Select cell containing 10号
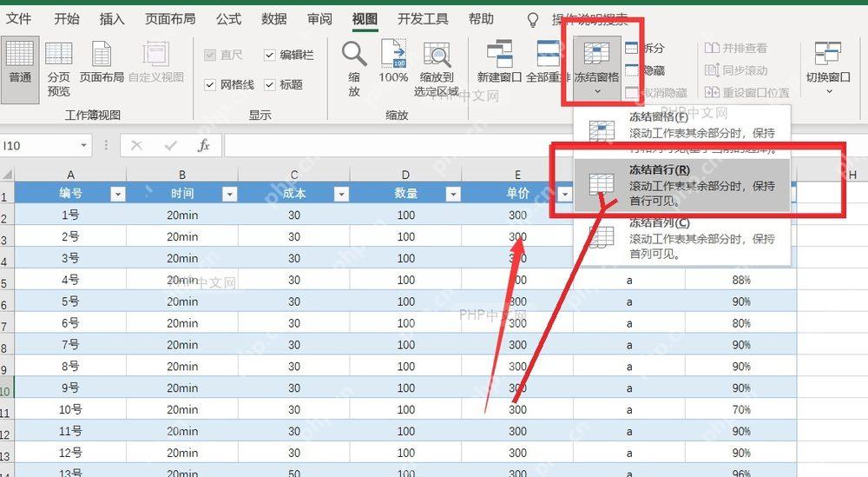This screenshot has width=868, height=477. [x=71, y=409]
